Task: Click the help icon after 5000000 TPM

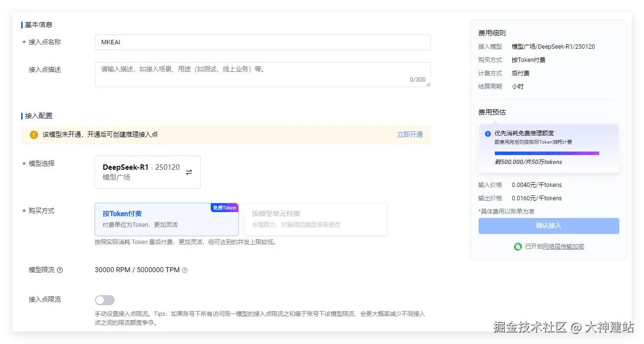Action: 184,270
